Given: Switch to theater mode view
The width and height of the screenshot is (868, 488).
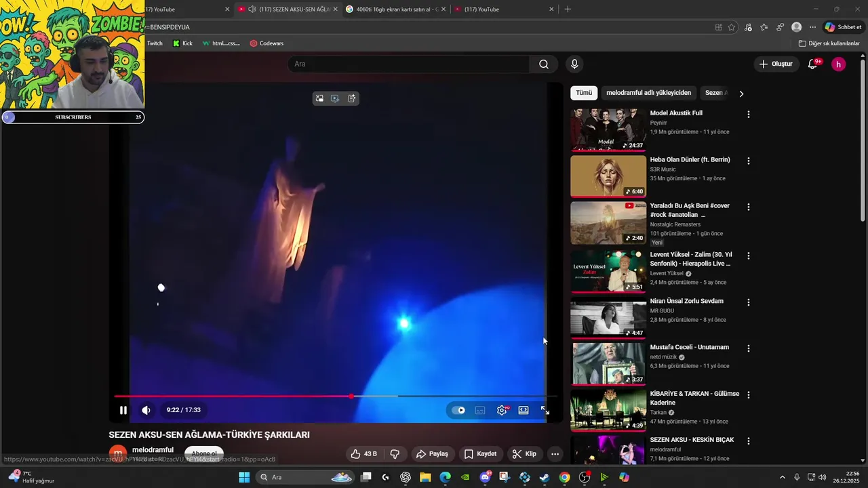Looking at the screenshot, I should coord(524,410).
